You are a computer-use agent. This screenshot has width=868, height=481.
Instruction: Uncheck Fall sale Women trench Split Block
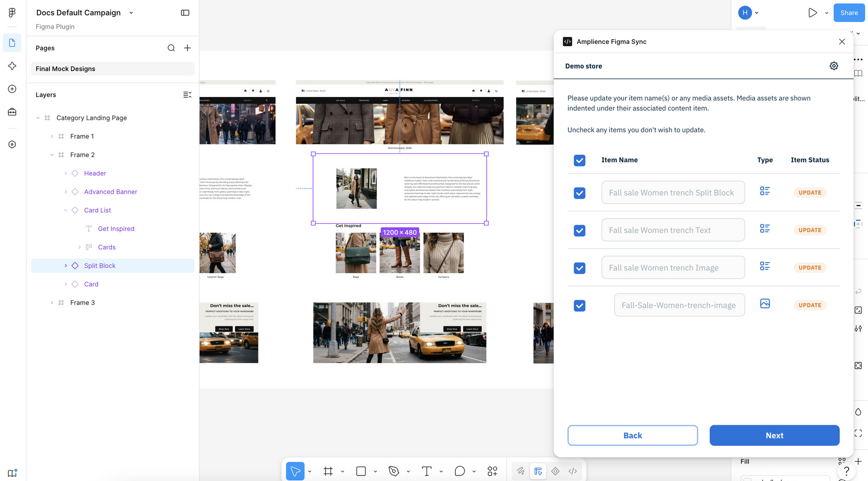click(579, 193)
